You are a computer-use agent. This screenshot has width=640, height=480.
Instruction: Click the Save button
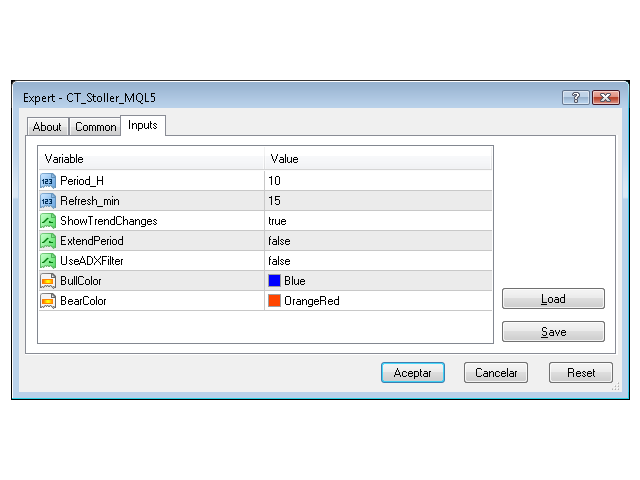(x=553, y=331)
